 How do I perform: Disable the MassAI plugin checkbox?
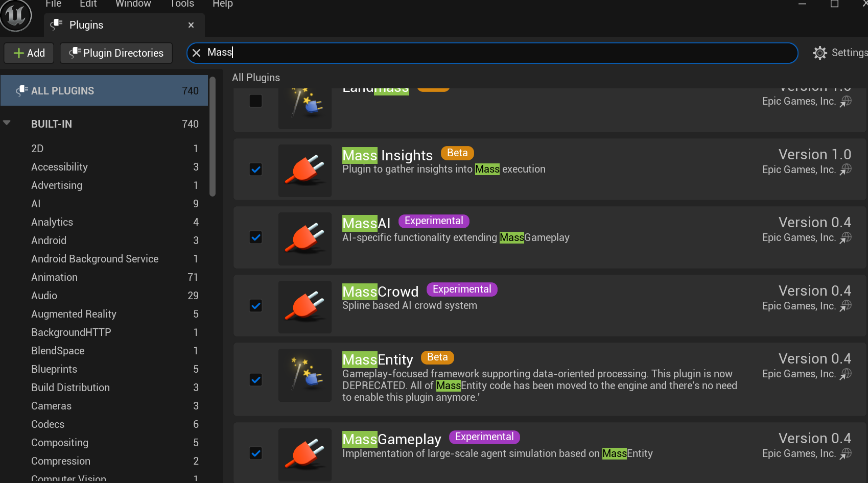pos(256,237)
